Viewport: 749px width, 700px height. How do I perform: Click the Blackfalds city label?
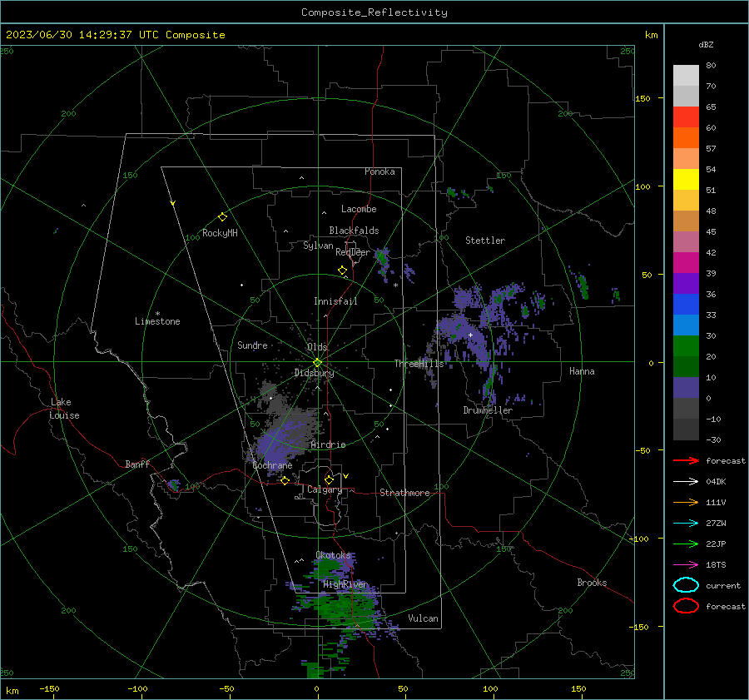[x=354, y=231]
